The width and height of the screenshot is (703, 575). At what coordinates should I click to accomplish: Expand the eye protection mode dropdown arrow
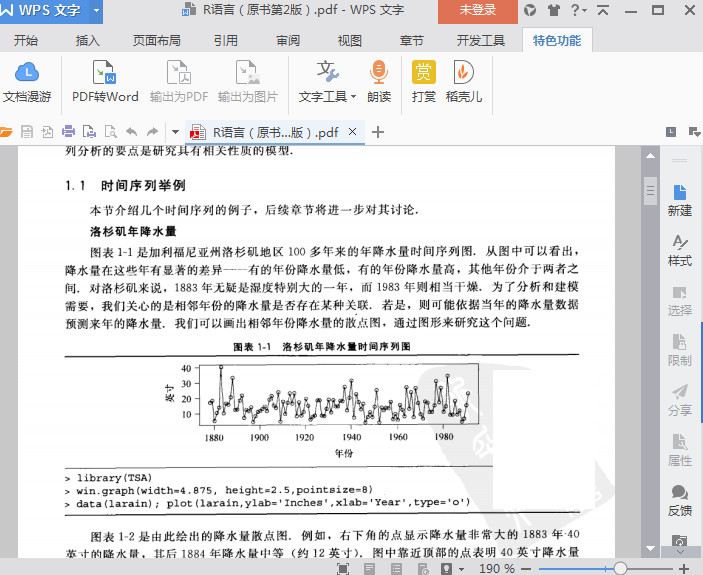(x=461, y=569)
